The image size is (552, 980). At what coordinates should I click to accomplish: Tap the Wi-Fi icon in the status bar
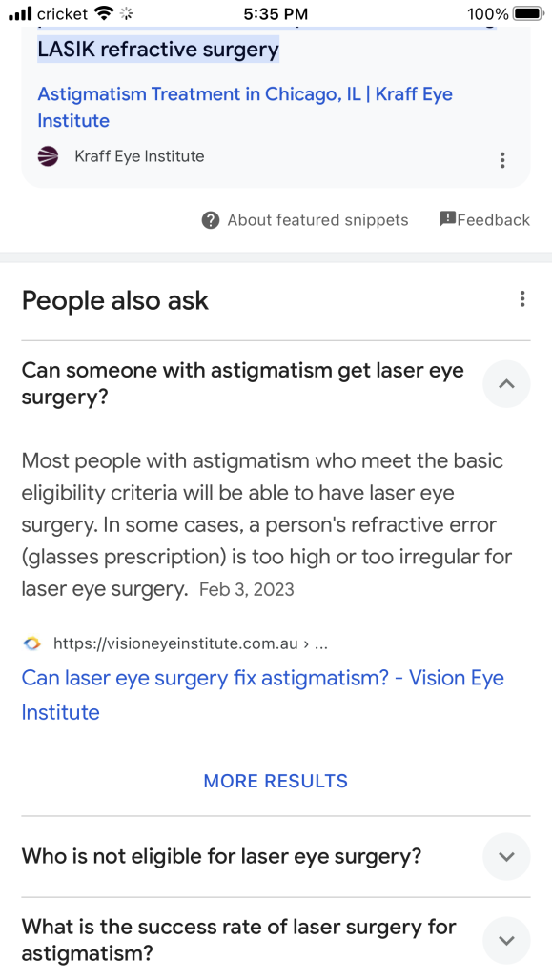tap(104, 12)
